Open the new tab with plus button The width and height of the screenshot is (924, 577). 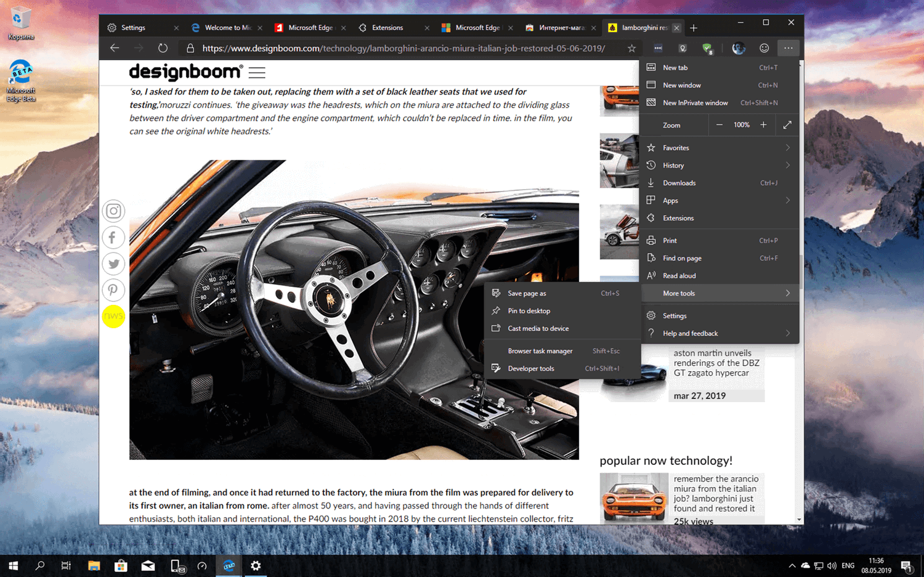coord(694,28)
